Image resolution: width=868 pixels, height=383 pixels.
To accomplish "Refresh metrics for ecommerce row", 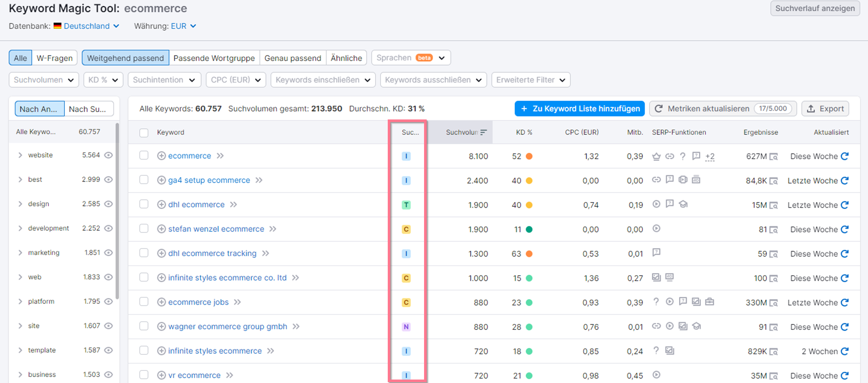I will pos(845,156).
